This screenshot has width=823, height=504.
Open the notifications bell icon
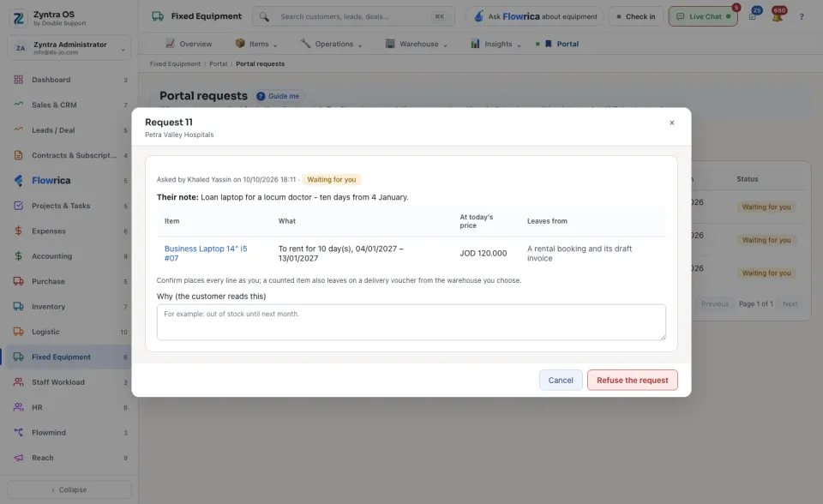(x=778, y=16)
